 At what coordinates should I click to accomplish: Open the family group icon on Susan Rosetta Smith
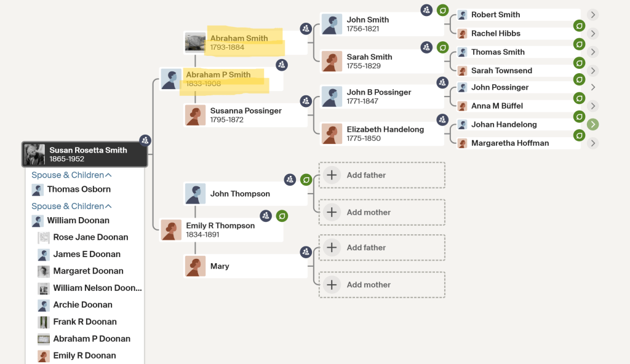coord(145,140)
